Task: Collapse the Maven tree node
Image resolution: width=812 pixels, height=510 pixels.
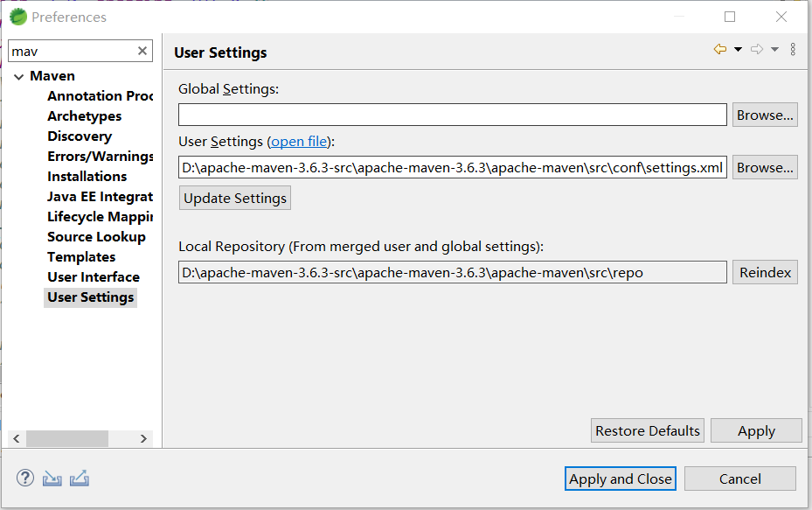Action: (18, 77)
